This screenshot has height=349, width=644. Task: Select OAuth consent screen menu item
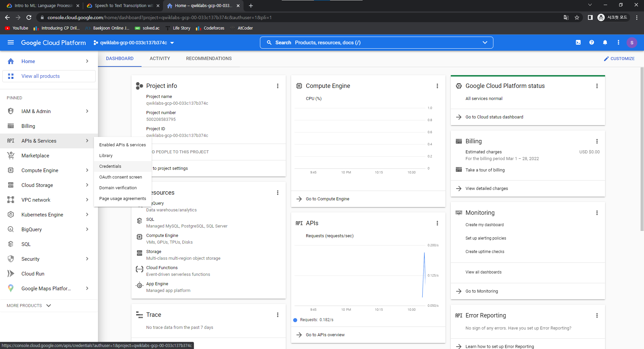(x=123, y=177)
